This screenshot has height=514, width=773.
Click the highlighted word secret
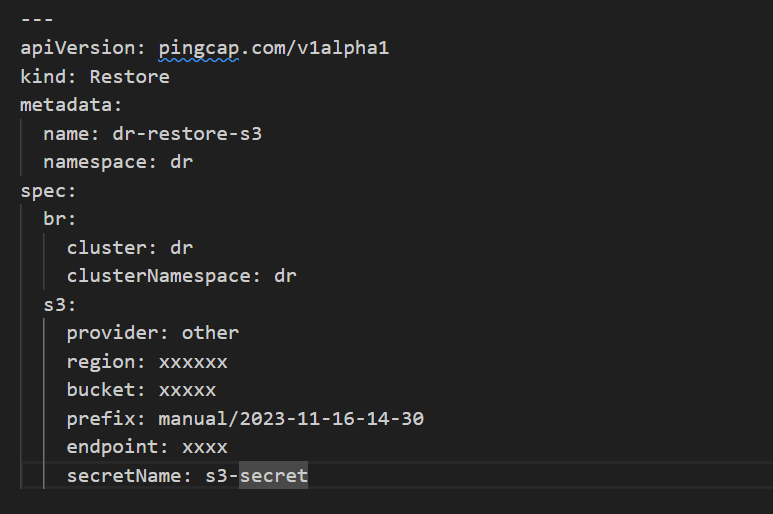pos(274,475)
